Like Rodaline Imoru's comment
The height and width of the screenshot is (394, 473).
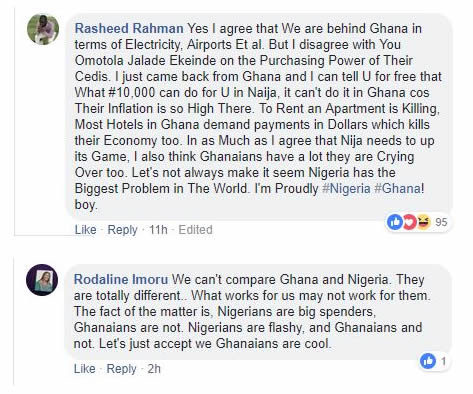click(84, 369)
